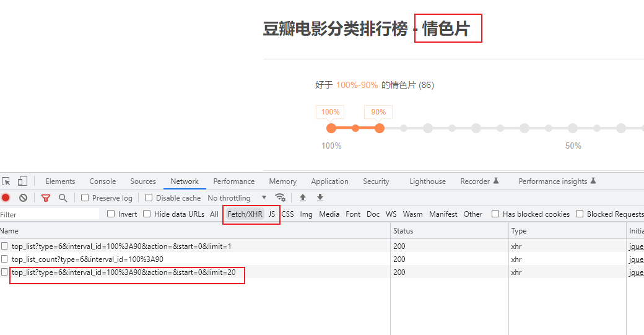Select request top_list?...start=0&limit=20
Viewport: 644px width, 335px height.
(x=124, y=272)
